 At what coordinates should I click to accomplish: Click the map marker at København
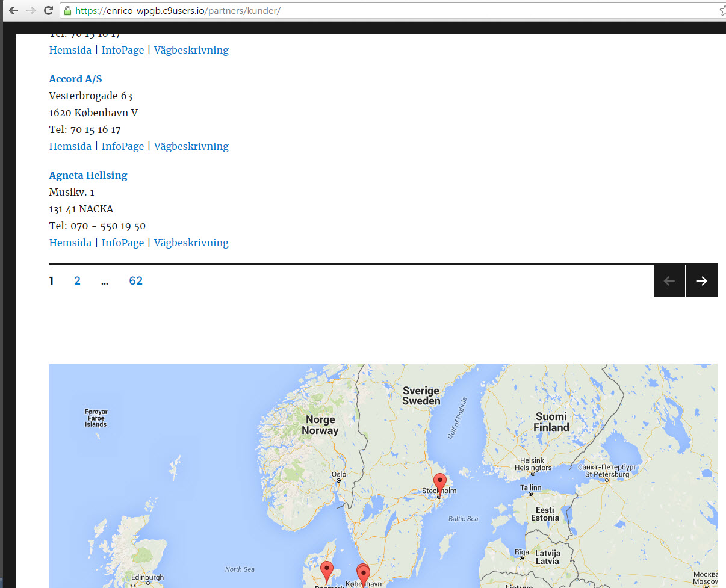tap(363, 575)
